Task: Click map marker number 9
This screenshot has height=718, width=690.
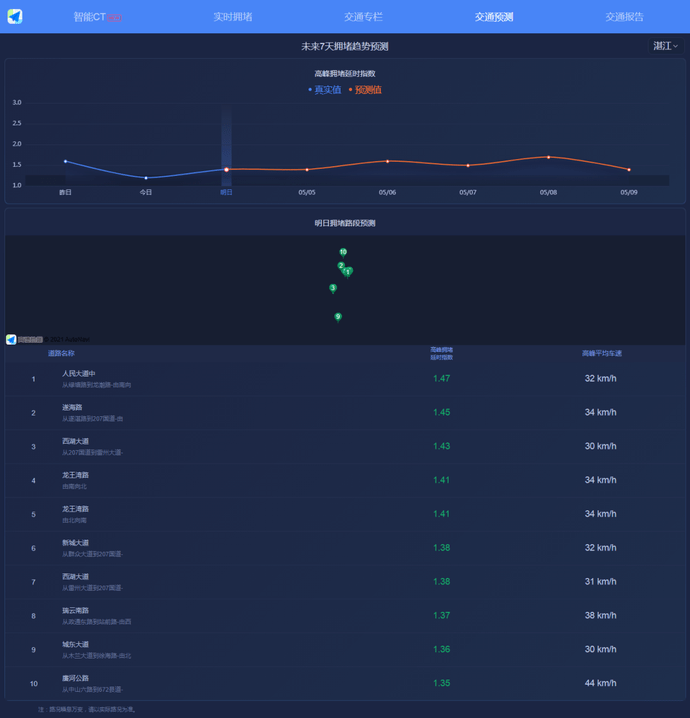Action: [x=338, y=317]
